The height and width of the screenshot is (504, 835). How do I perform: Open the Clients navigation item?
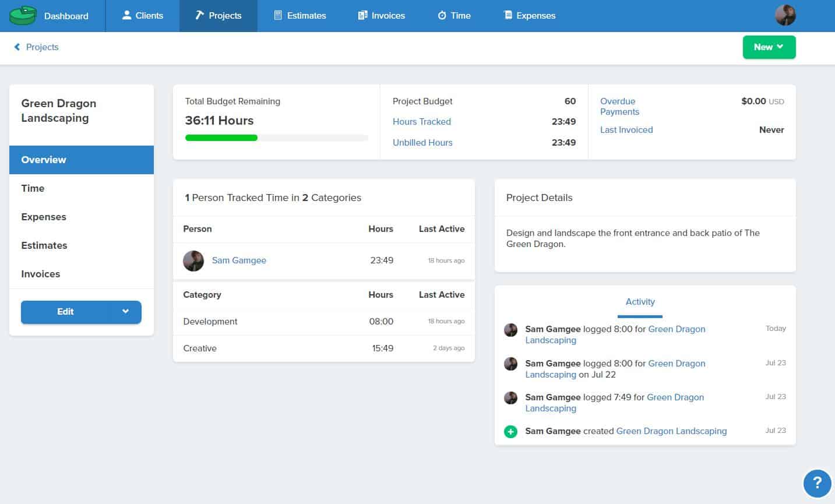pos(143,16)
